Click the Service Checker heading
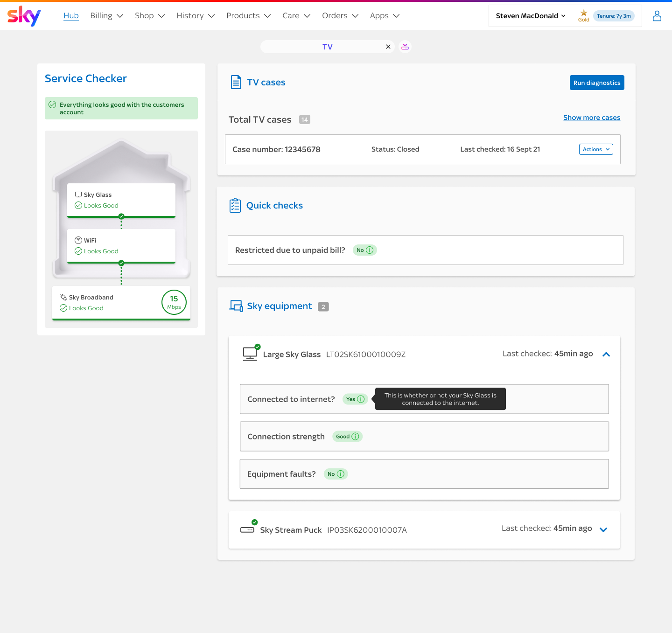 (x=86, y=78)
